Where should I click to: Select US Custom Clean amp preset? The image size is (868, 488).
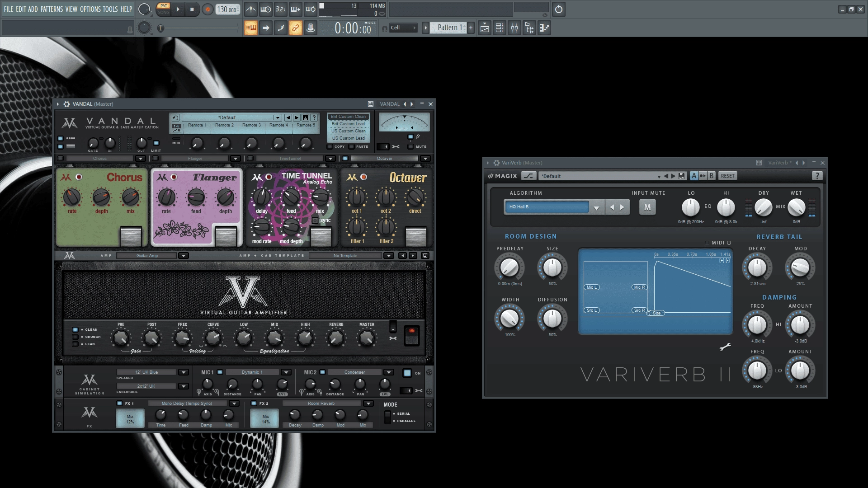348,131
